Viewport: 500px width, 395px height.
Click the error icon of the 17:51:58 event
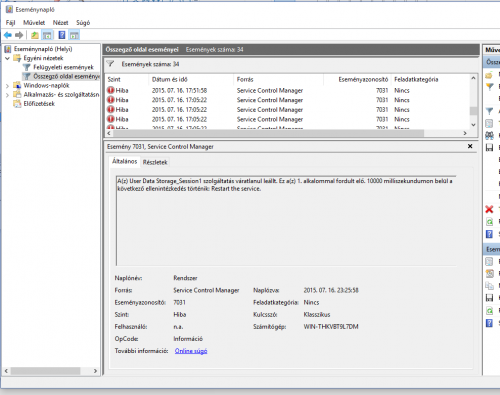(111, 90)
